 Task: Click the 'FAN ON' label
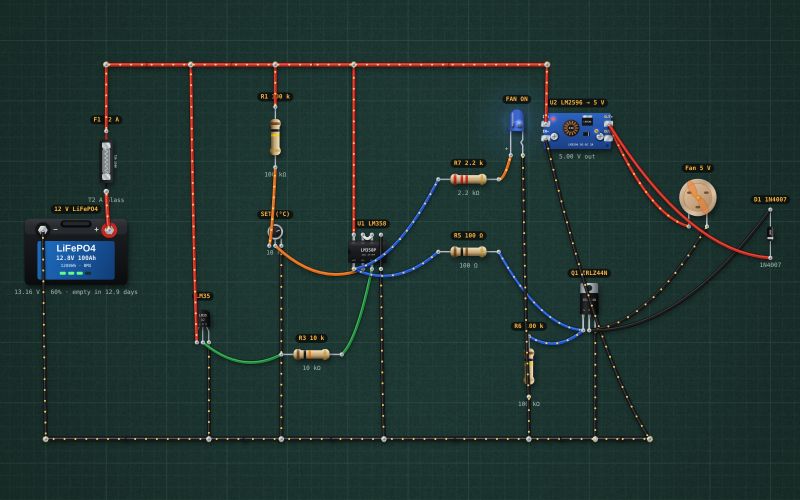[517, 99]
